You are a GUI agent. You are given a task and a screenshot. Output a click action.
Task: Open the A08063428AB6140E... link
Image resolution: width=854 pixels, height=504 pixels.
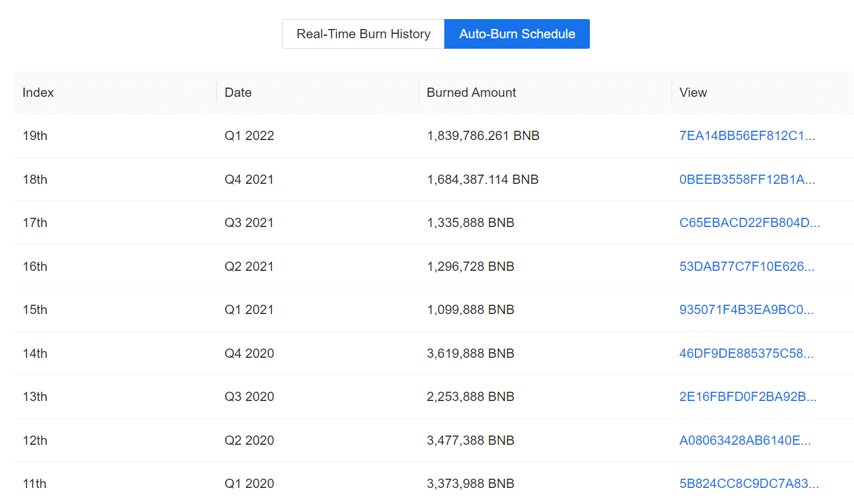[x=745, y=440]
